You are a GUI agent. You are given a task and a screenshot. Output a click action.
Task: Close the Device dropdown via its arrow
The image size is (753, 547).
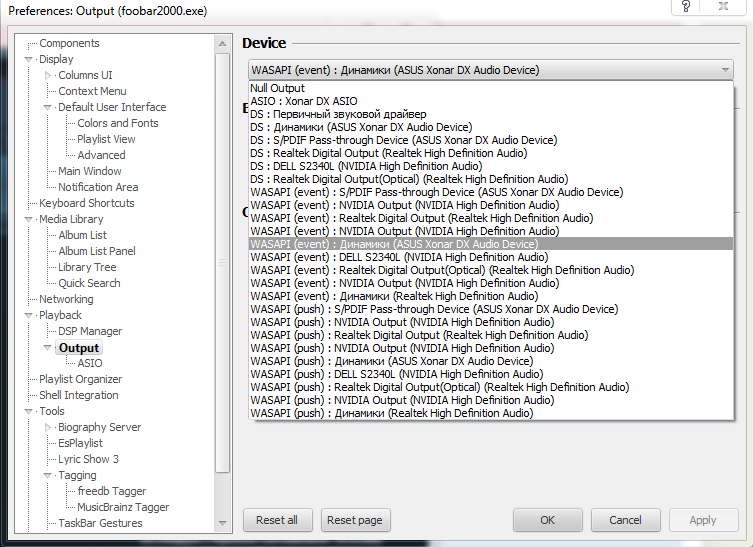724,70
